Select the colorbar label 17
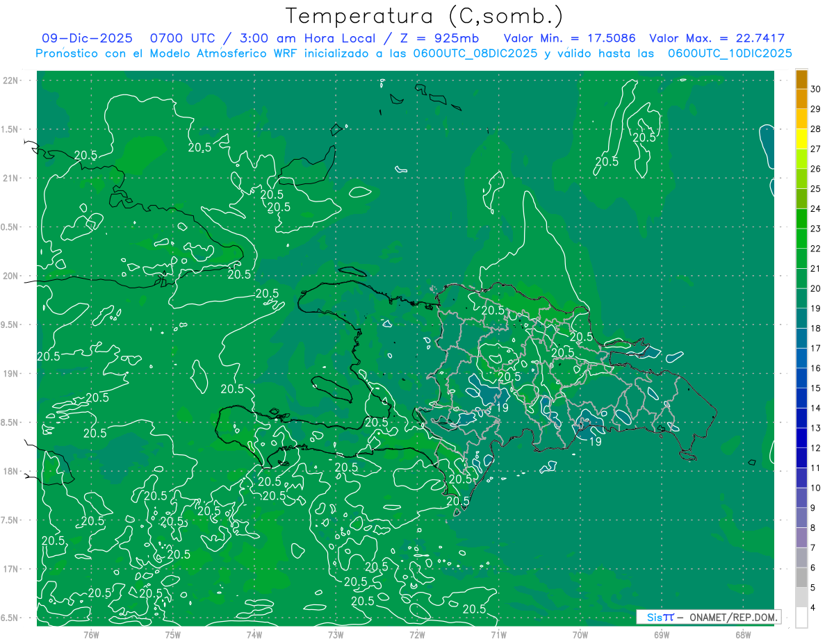Image resolution: width=834 pixels, height=644 pixels. tap(816, 348)
